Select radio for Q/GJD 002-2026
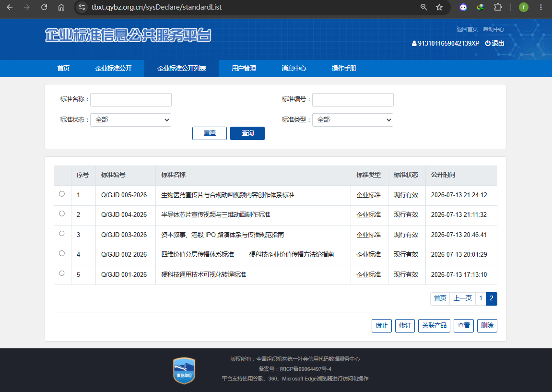Screen dimensions: 552x392 (62, 253)
